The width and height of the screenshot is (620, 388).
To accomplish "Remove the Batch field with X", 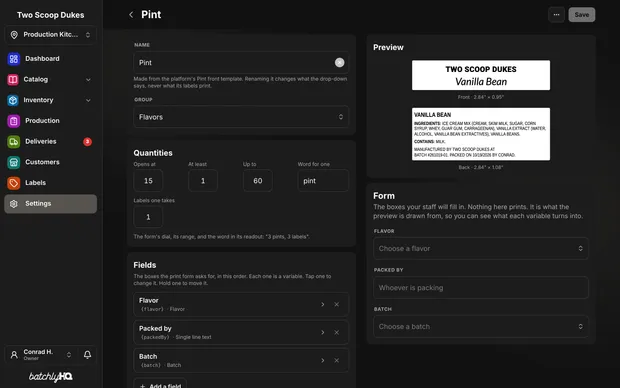I will point(336,360).
